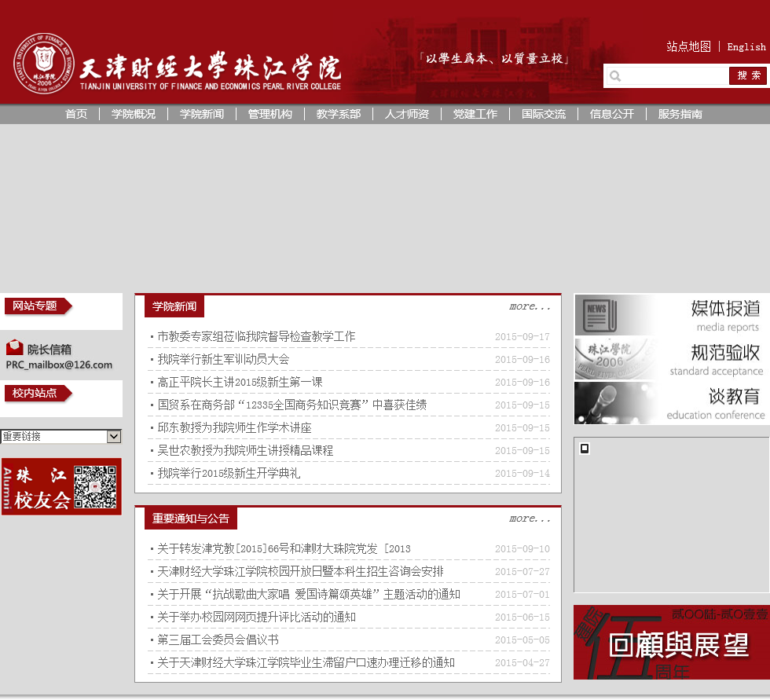Open news 市教委专家组莅临我院督导检查教学工作
770x700 pixels.
click(256, 337)
